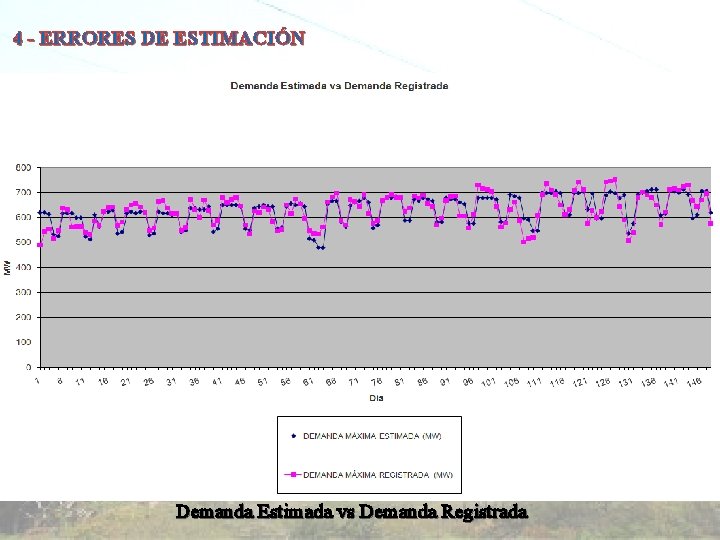
Task: Click y-axis label '500'
Action: [25, 242]
